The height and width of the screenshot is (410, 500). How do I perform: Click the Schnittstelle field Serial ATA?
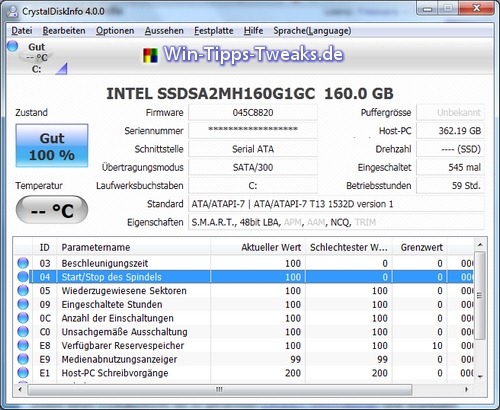tap(253, 149)
